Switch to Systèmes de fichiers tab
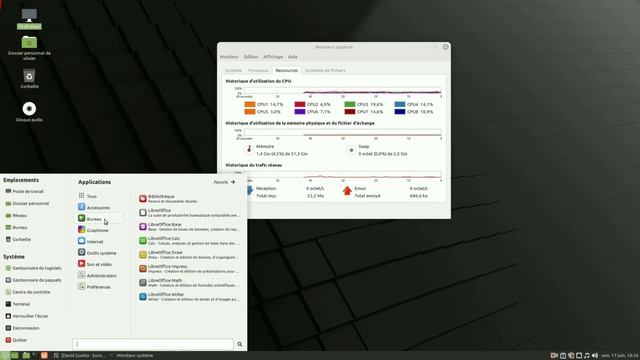The image size is (640, 360). click(325, 70)
